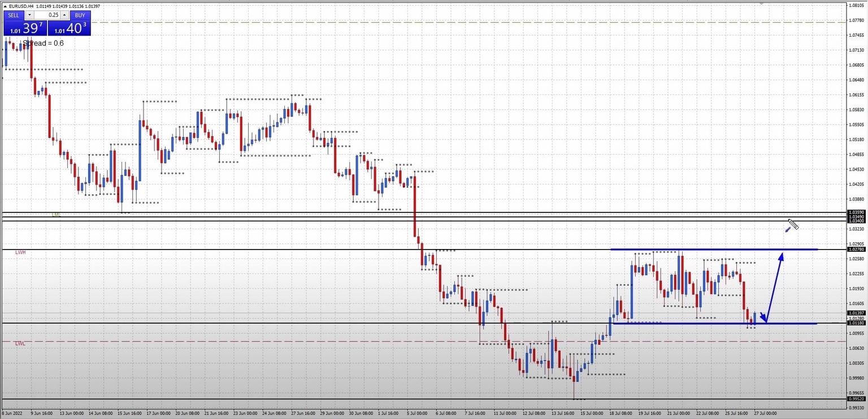This screenshot has width=868, height=419.
Task: Click the SELL button
Action: [12, 15]
